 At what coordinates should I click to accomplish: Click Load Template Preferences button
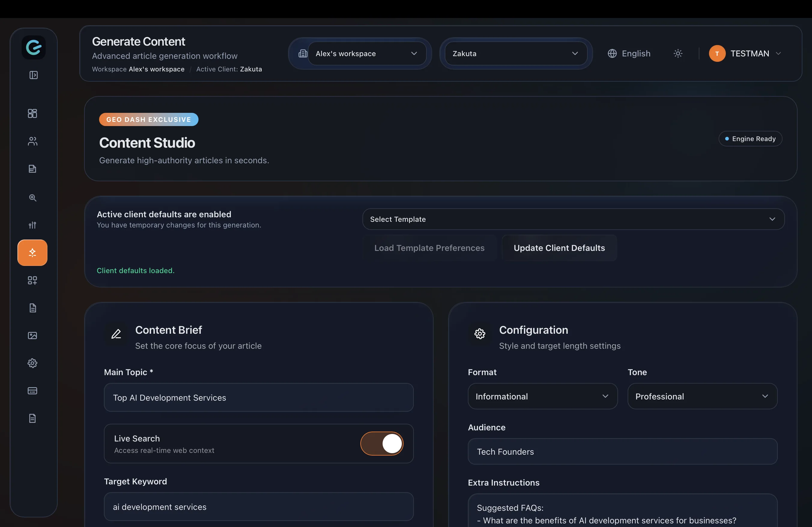pos(429,248)
